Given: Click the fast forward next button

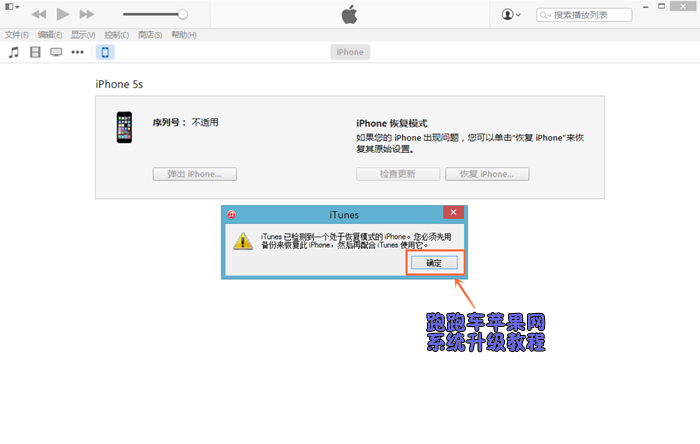Looking at the screenshot, I should (x=87, y=14).
